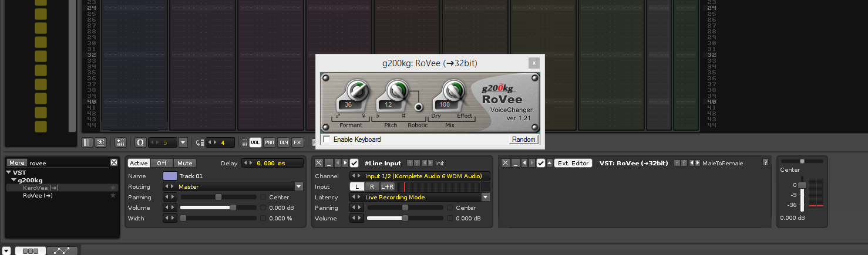Adjust the Line Input Panning slider
This screenshot has width=868, height=255.
[x=405, y=208]
